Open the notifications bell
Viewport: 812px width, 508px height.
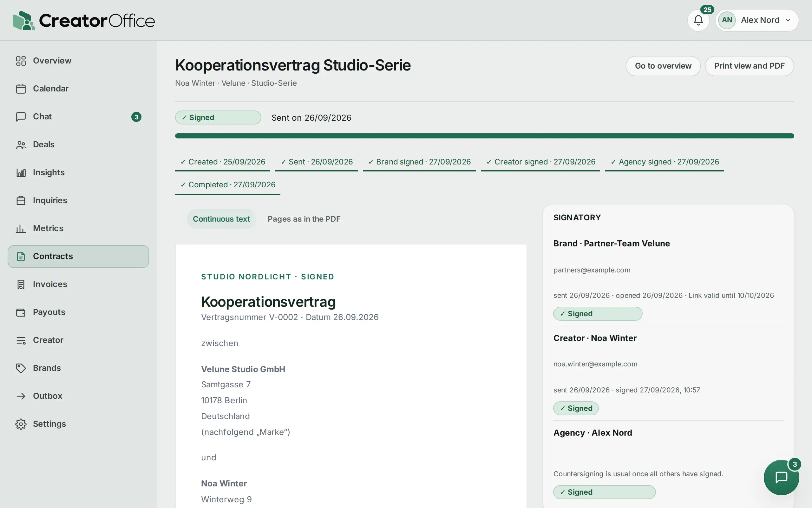point(698,20)
